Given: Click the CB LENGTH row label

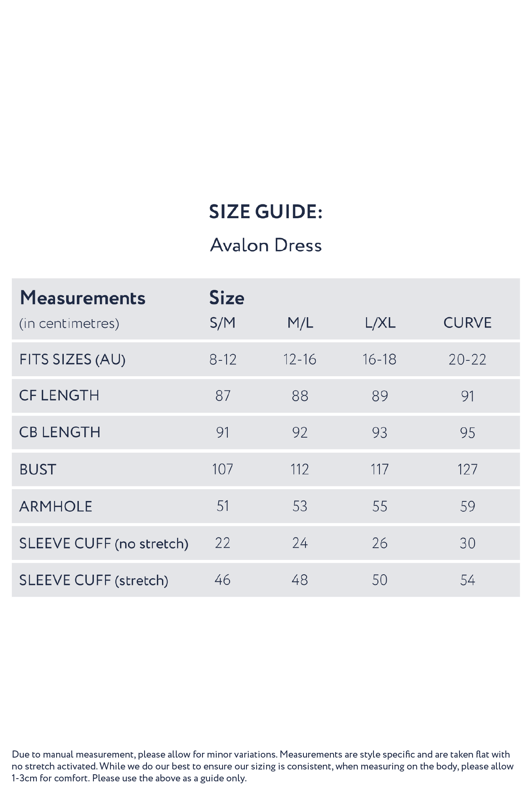Looking at the screenshot, I should pos(60,432).
